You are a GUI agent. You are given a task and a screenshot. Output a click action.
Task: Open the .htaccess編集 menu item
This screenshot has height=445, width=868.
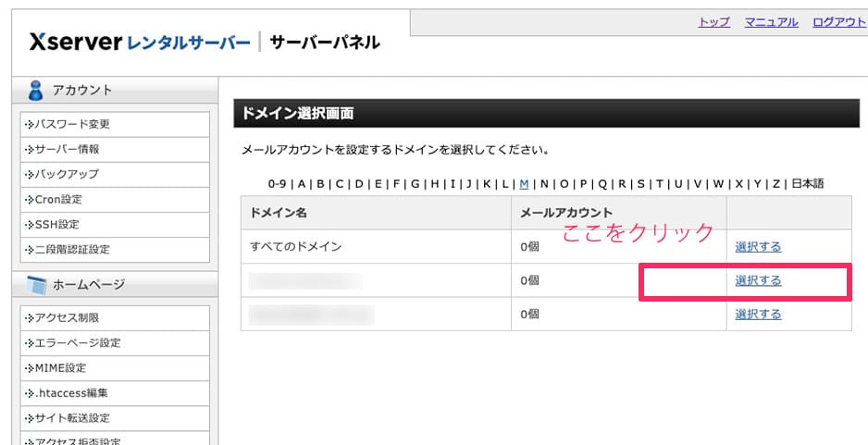click(115, 393)
